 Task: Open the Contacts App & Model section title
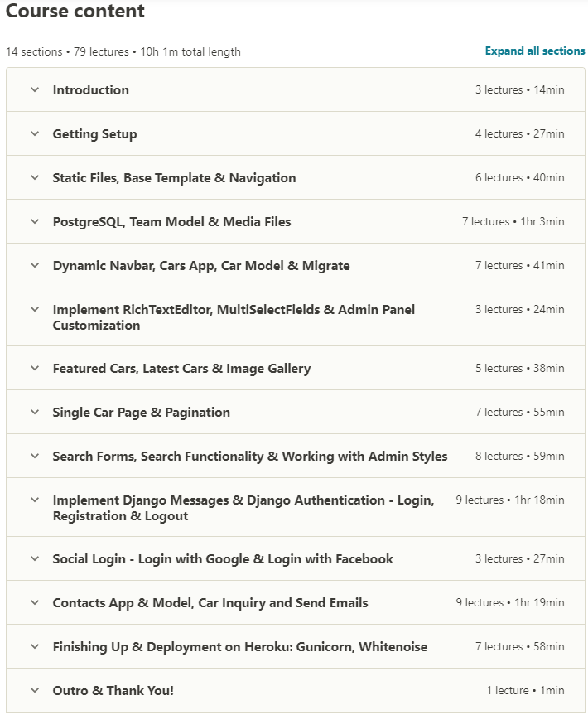click(210, 603)
